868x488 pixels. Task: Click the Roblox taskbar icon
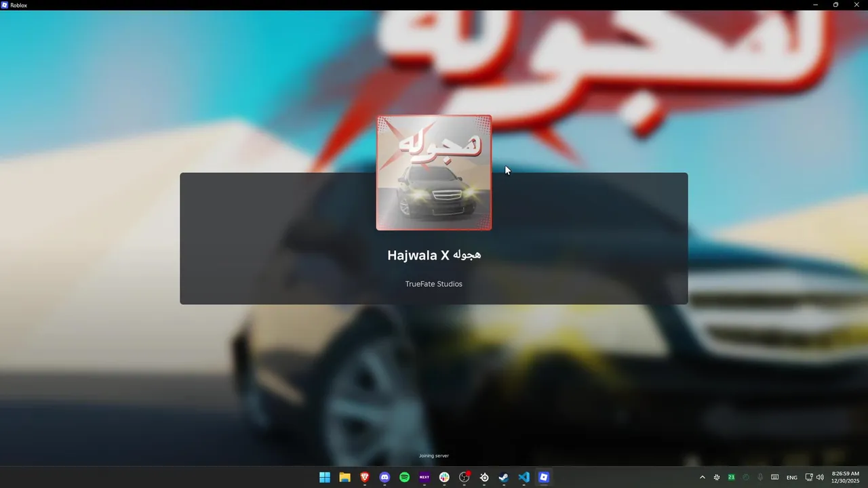[544, 477]
